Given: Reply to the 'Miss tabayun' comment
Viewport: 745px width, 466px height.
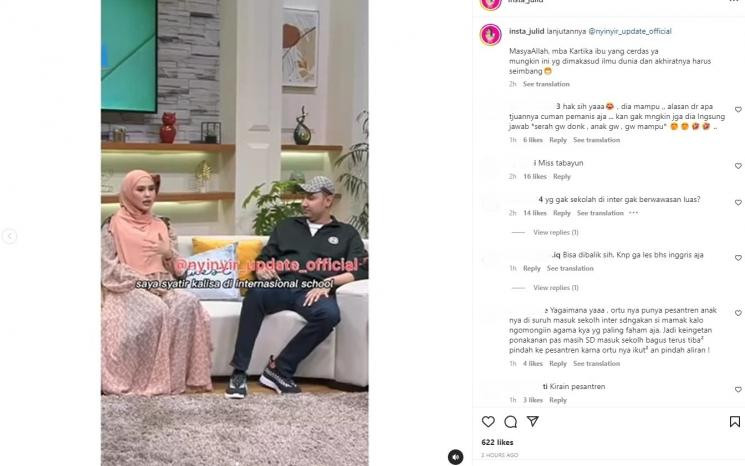Looking at the screenshot, I should 562,177.
